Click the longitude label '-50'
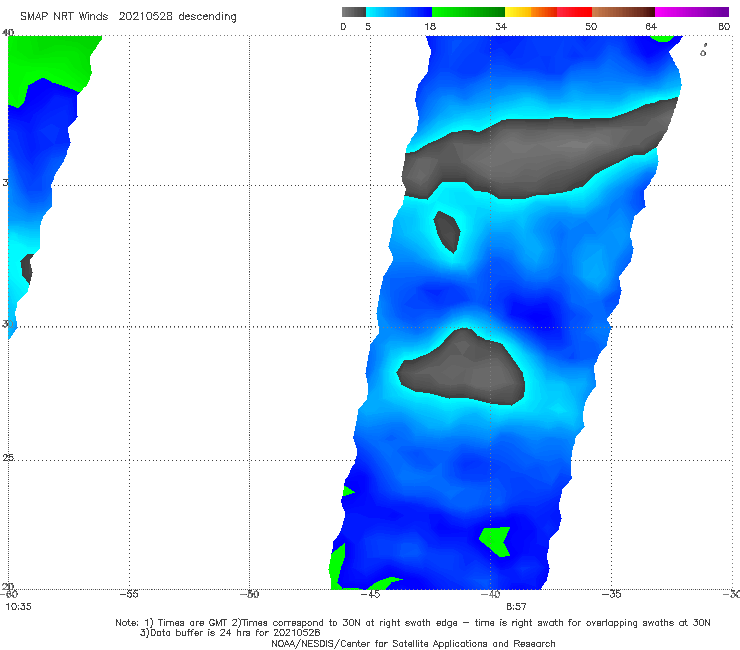740x650 pixels. tap(249, 594)
